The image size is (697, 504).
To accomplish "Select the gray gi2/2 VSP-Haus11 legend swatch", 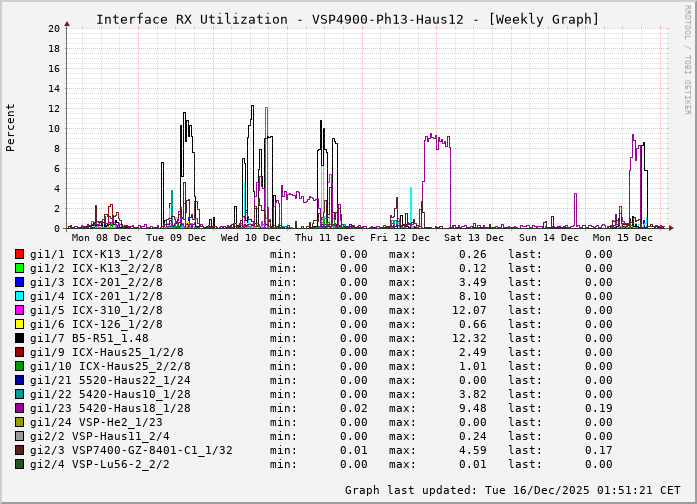I will pyautogui.click(x=20, y=437).
